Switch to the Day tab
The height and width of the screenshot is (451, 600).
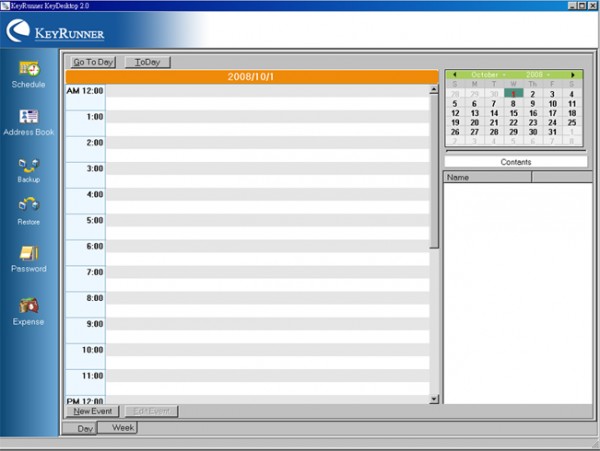click(80, 428)
